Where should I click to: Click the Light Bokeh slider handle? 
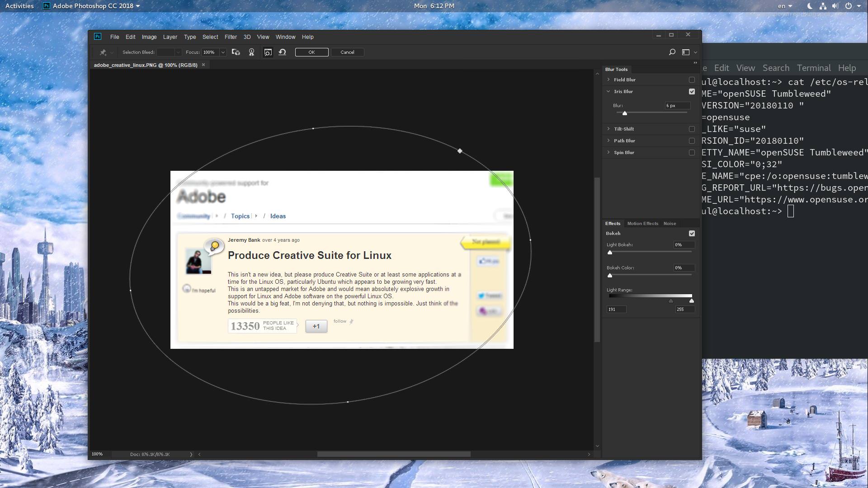(610, 253)
